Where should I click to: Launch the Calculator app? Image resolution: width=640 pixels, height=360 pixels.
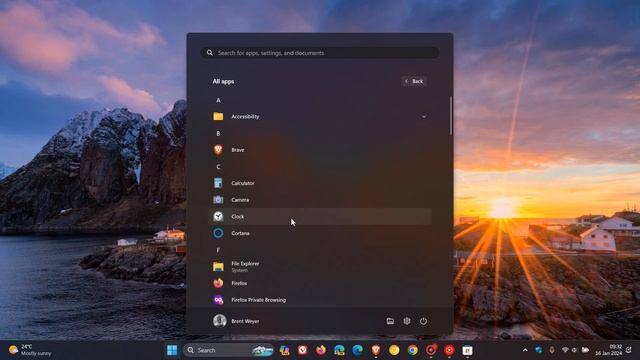(x=320, y=183)
